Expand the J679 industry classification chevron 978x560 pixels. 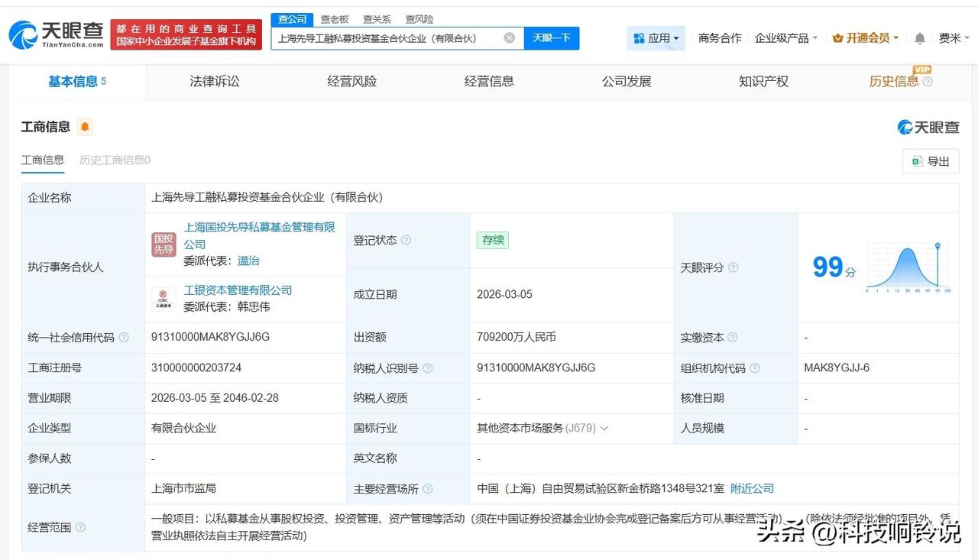[x=604, y=429]
